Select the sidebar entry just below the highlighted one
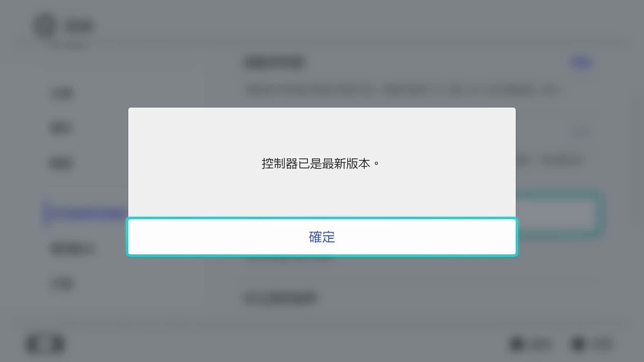This screenshot has width=644, height=362. pos(73,249)
